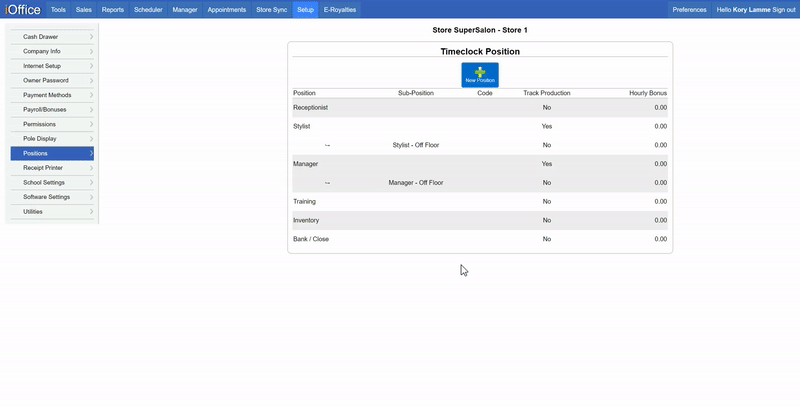This screenshot has height=406, width=800.
Task: Click chevron next to Utilities
Action: [x=91, y=211]
